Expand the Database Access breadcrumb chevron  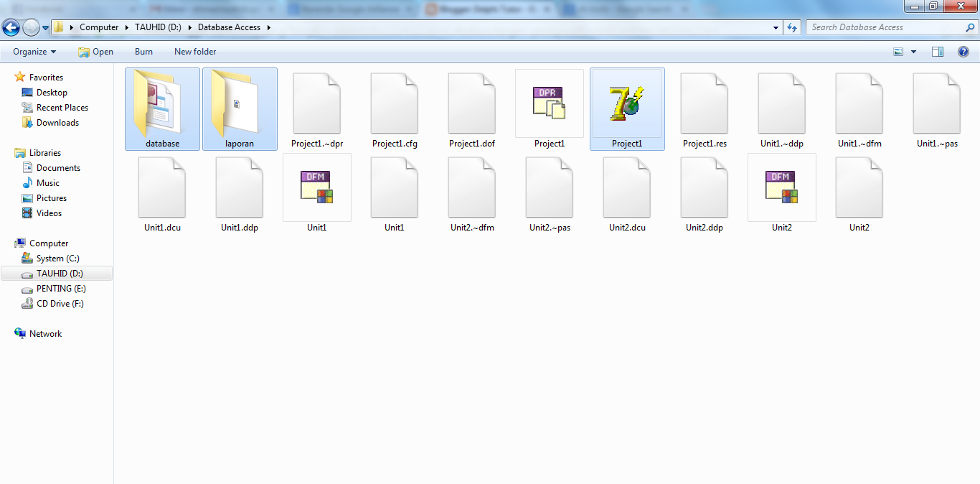268,27
